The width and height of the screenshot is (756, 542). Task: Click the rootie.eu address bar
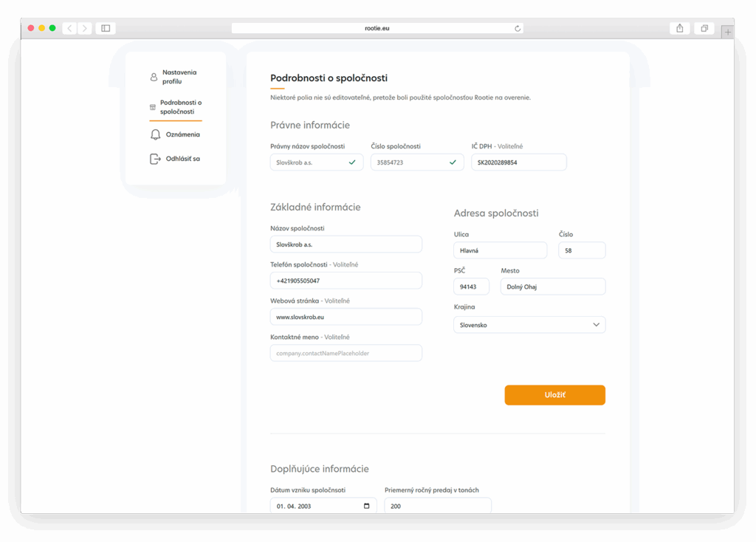pyautogui.click(x=377, y=28)
